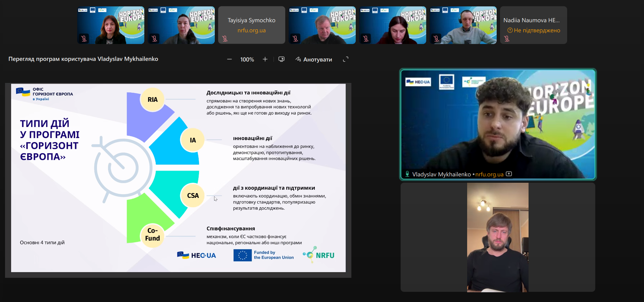The width and height of the screenshot is (644, 302).
Task: Click the muted mic icon on Nadiia Naumova's tile
Action: 507,39
